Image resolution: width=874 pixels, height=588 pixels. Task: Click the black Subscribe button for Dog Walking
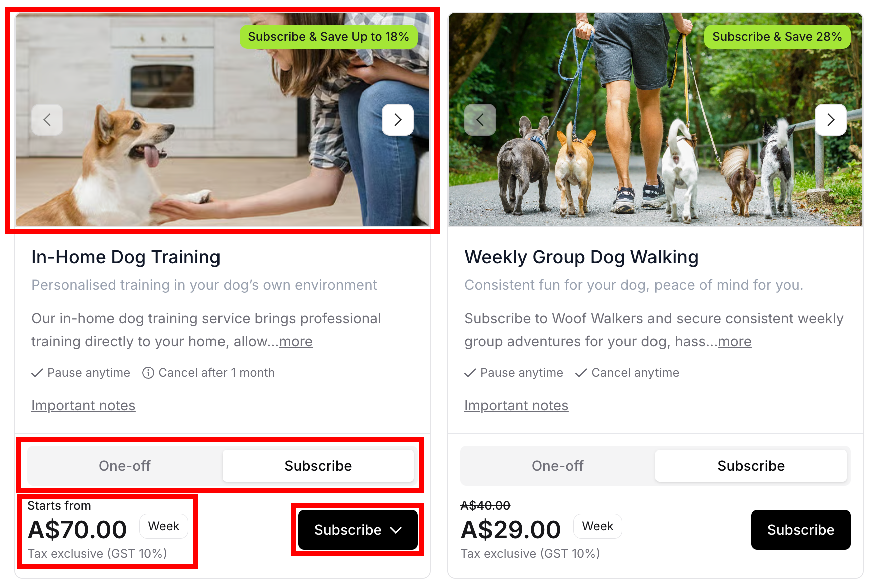(x=801, y=530)
